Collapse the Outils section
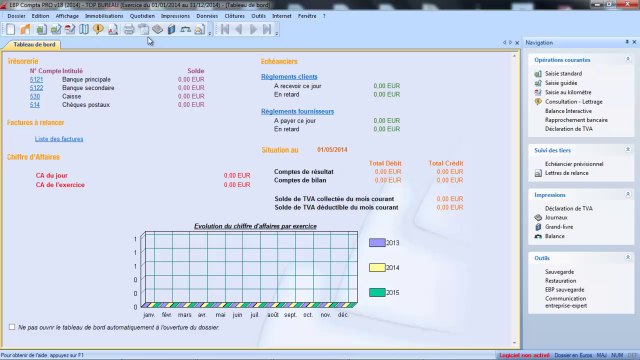Screen dimensions: 640x360 pos(628,258)
